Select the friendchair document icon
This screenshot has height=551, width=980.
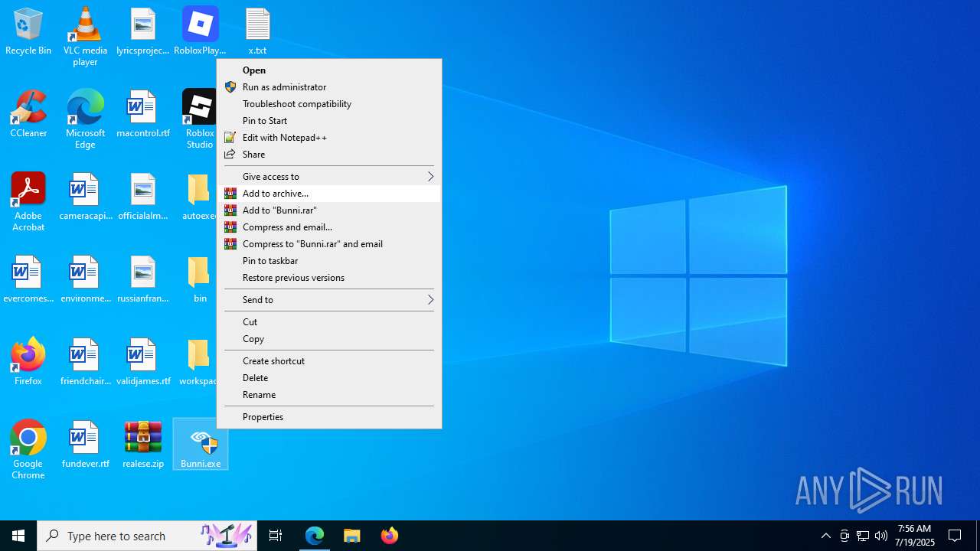tap(85, 362)
